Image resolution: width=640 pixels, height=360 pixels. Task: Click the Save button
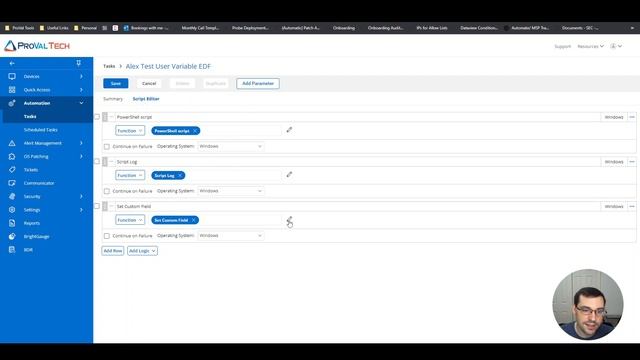coord(116,83)
